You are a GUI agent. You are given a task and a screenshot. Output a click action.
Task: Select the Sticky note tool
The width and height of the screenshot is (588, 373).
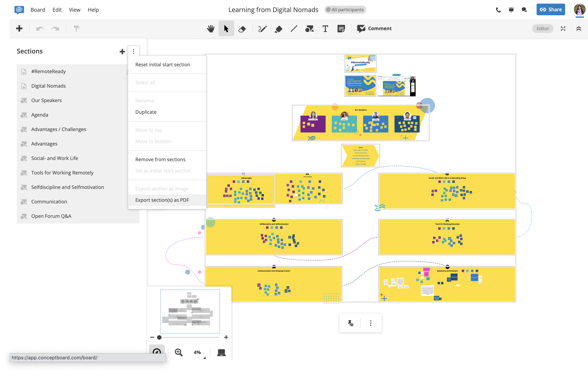coord(341,29)
